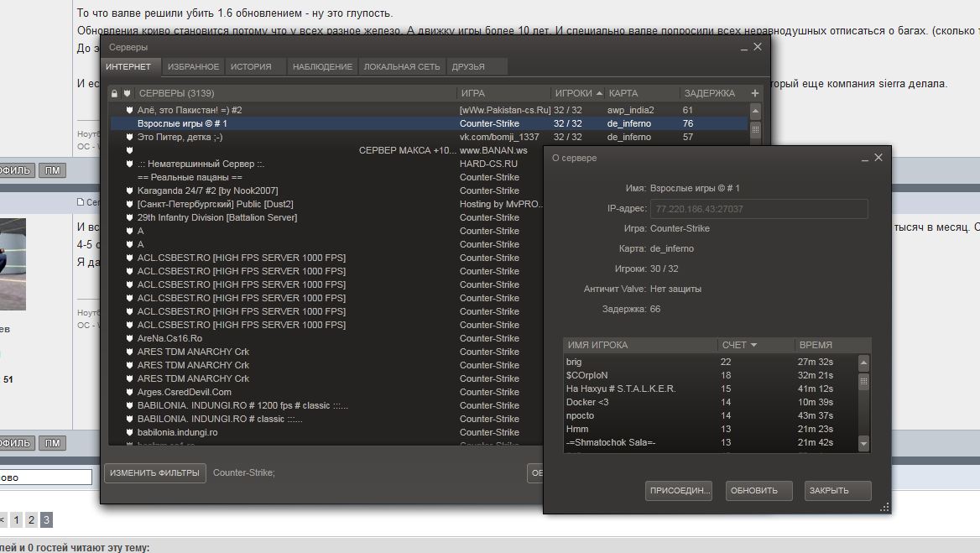Toggle ИГРОКИ column sort arrow

pyautogui.click(x=599, y=93)
